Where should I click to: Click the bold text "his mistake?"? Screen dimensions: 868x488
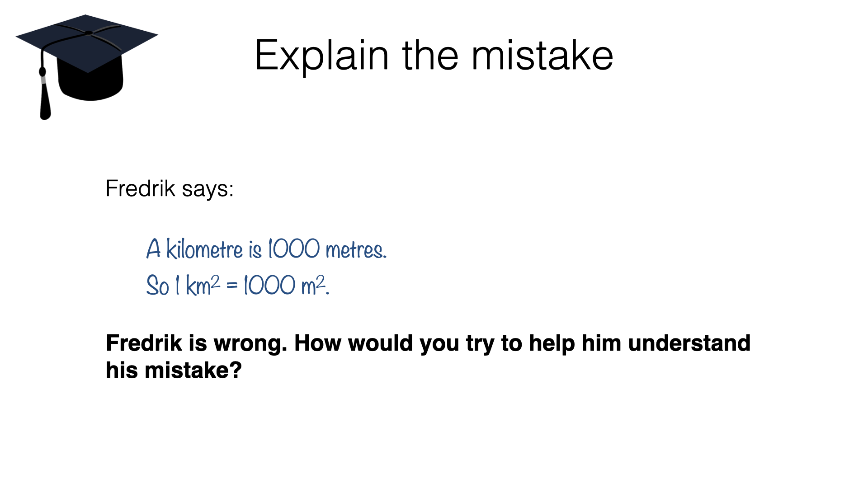click(174, 371)
